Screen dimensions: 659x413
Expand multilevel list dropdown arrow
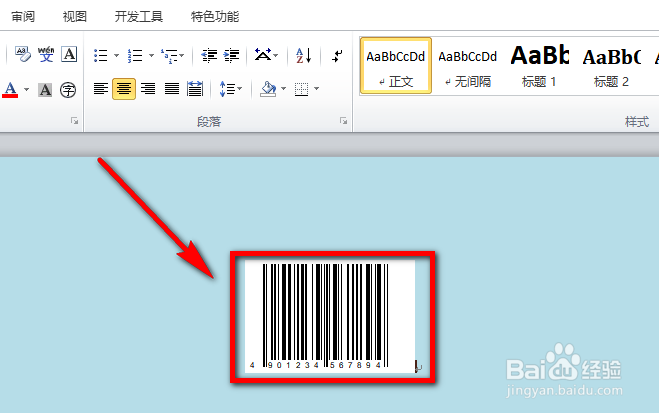[x=182, y=55]
